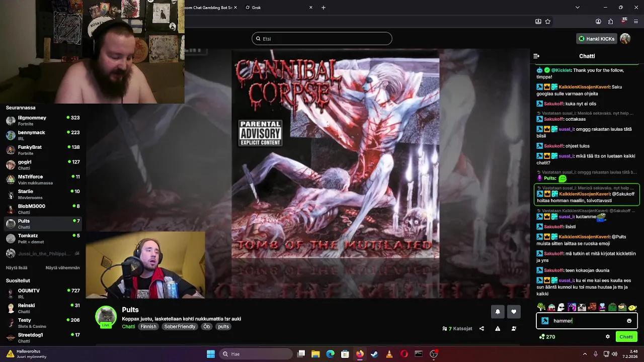Click the pults tag
The height and width of the screenshot is (362, 644).
223,327
